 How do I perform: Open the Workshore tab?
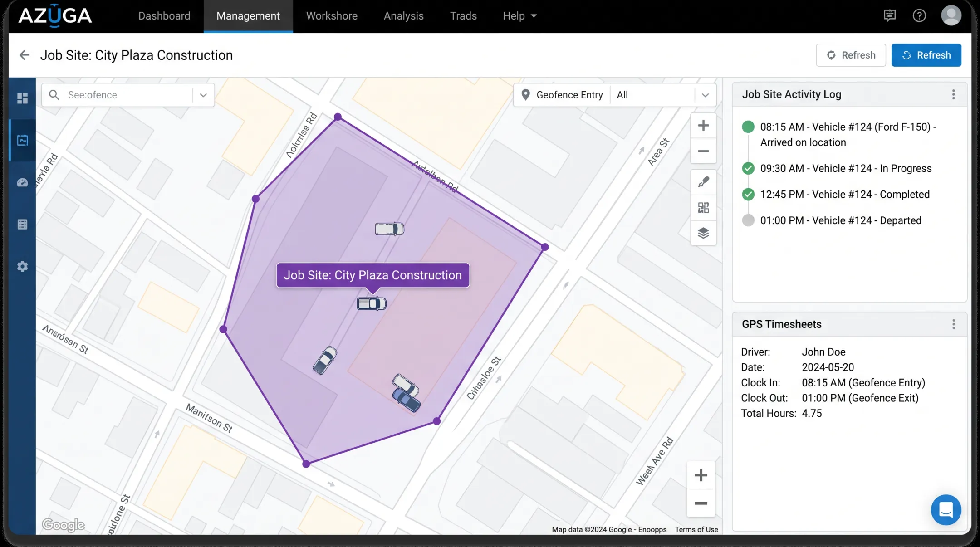(332, 16)
